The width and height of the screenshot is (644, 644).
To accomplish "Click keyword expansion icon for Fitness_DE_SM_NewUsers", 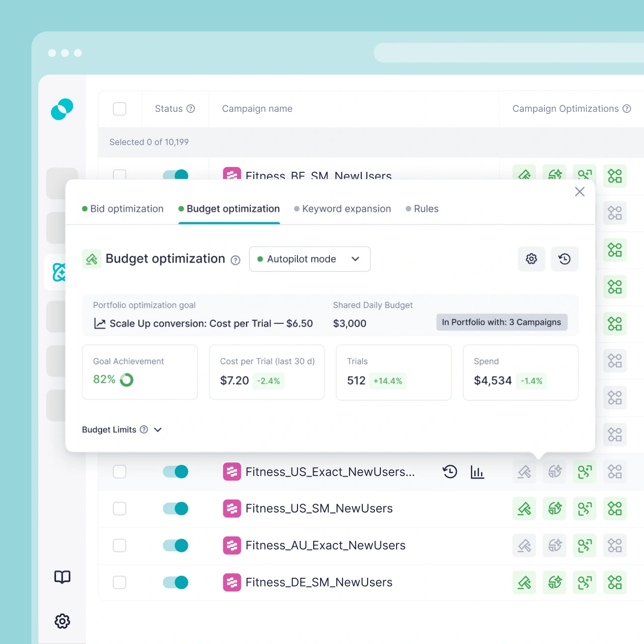I will (x=585, y=582).
